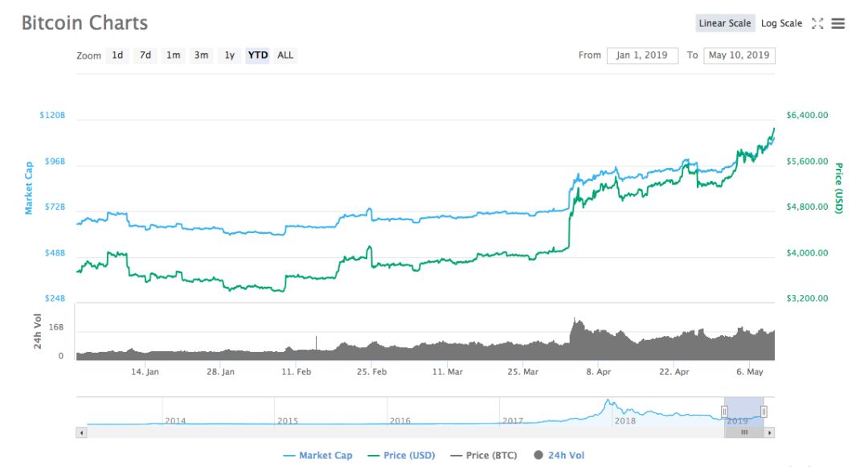Click 2016 in the navigator timeline
The width and height of the screenshot is (868, 467).
(400, 421)
